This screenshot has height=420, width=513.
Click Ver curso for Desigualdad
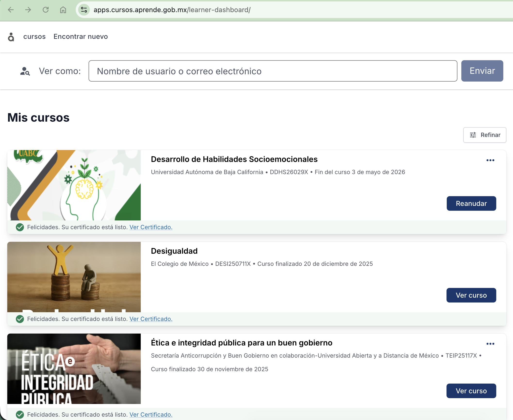[x=471, y=295]
